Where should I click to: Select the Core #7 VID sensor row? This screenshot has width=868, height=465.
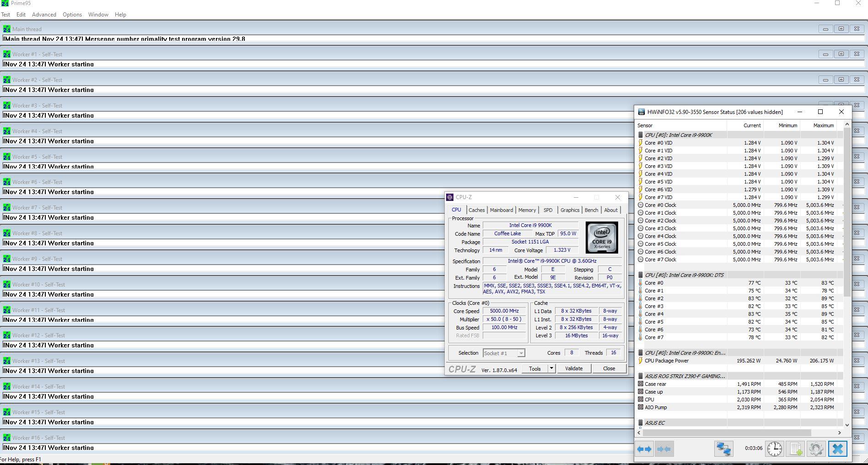coord(739,197)
